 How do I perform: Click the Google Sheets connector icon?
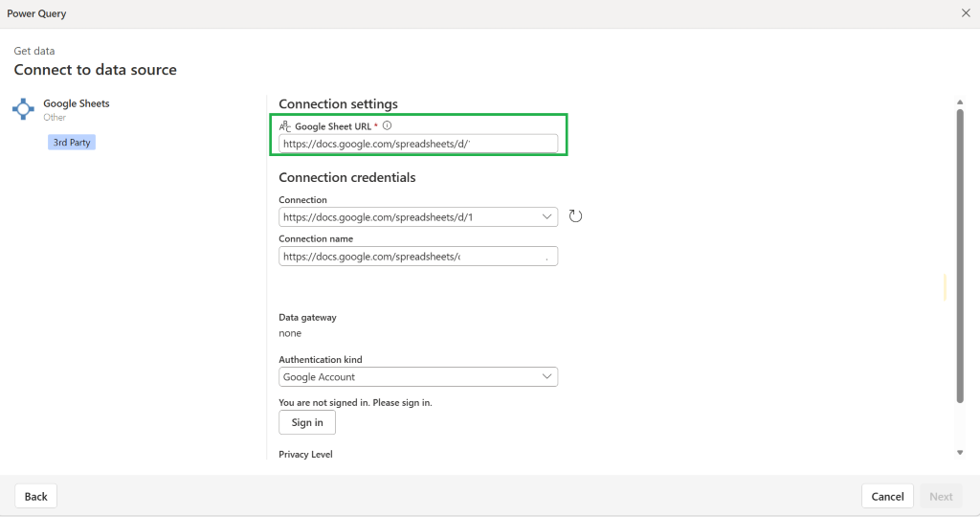pyautogui.click(x=23, y=109)
